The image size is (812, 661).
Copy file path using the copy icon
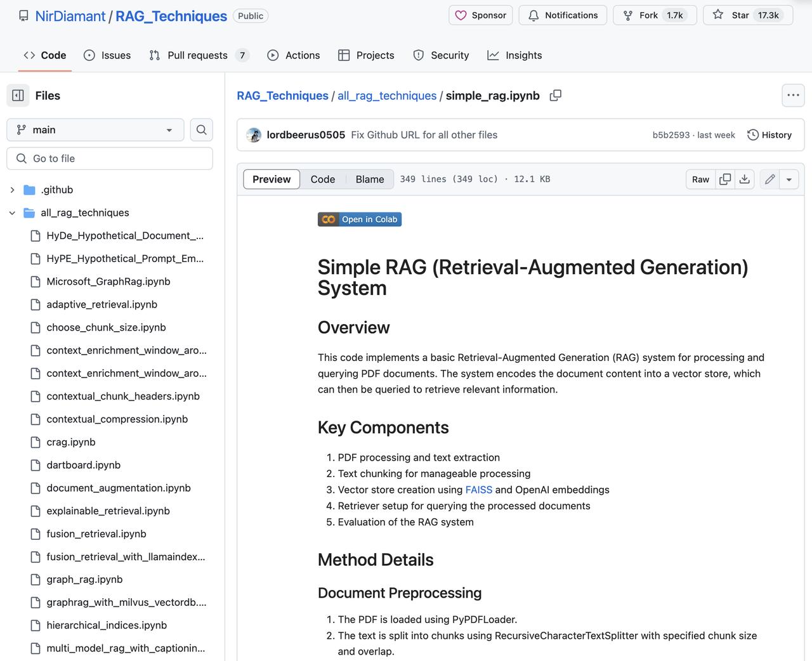click(x=556, y=95)
